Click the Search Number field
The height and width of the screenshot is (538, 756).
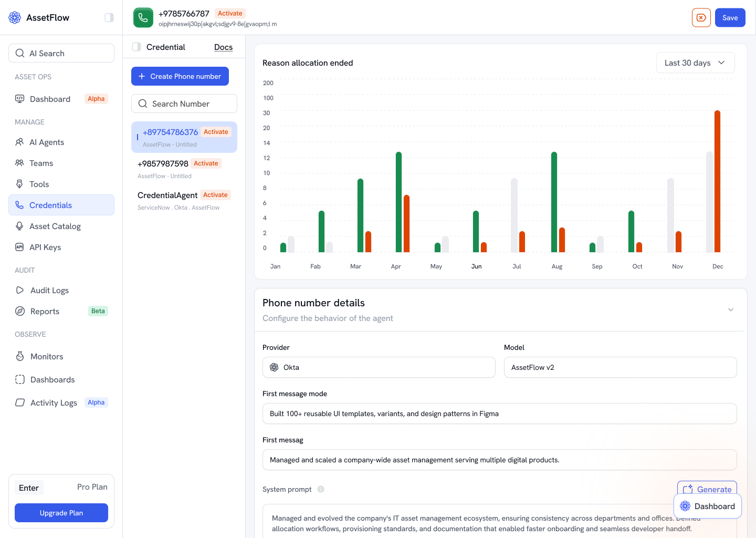184,104
